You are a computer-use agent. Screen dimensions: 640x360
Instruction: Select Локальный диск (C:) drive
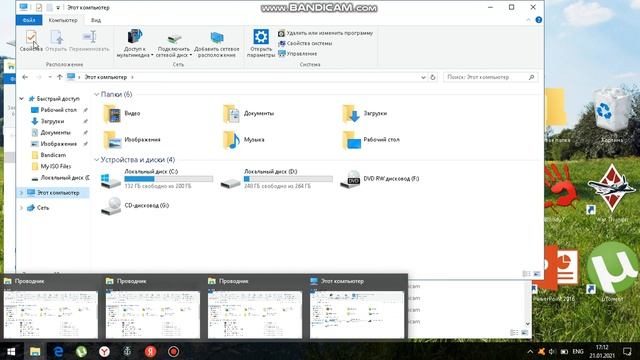pyautogui.click(x=157, y=179)
